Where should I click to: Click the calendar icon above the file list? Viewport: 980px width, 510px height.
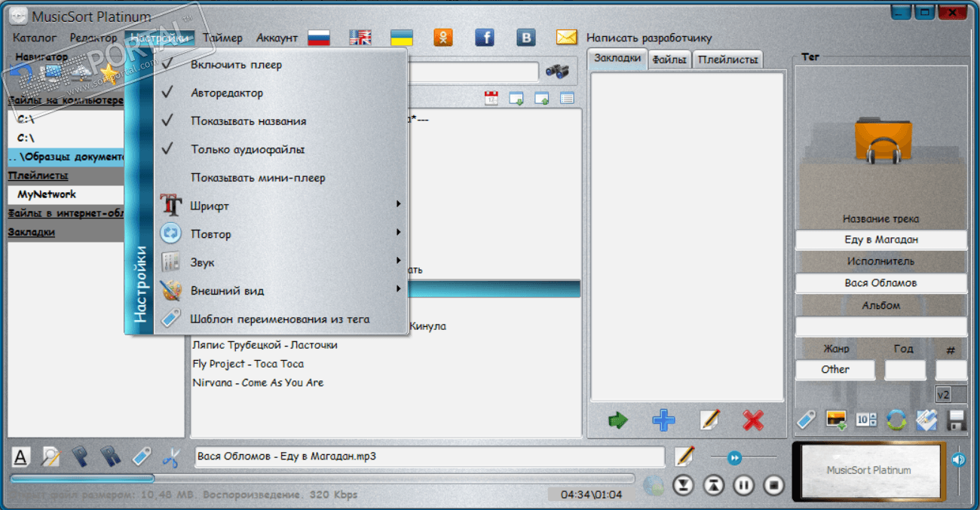(x=492, y=97)
